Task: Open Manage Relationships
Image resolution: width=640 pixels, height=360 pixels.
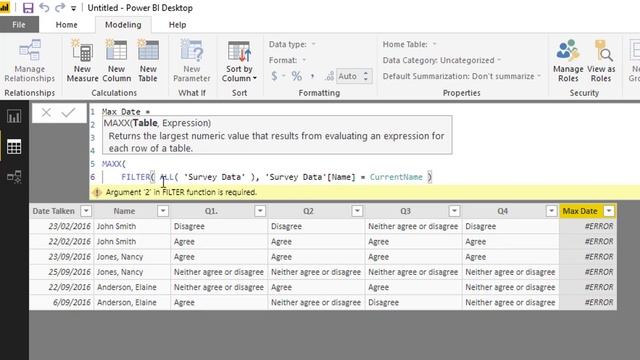Action: (30, 60)
